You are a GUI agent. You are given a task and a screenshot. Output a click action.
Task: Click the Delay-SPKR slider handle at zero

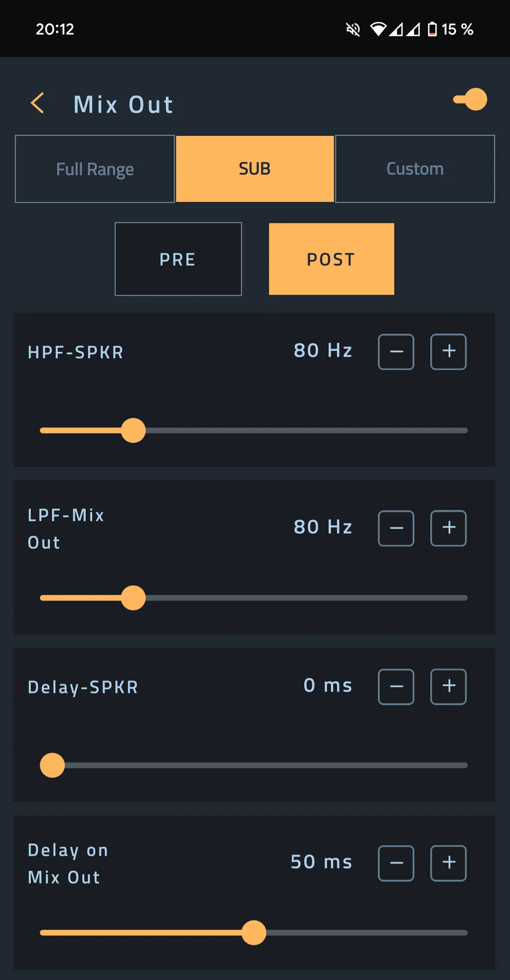(52, 765)
